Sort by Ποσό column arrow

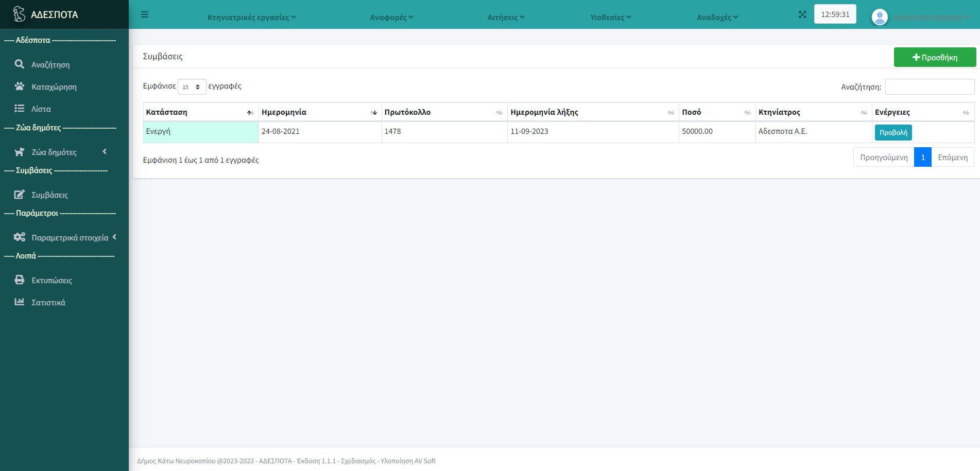click(x=747, y=113)
